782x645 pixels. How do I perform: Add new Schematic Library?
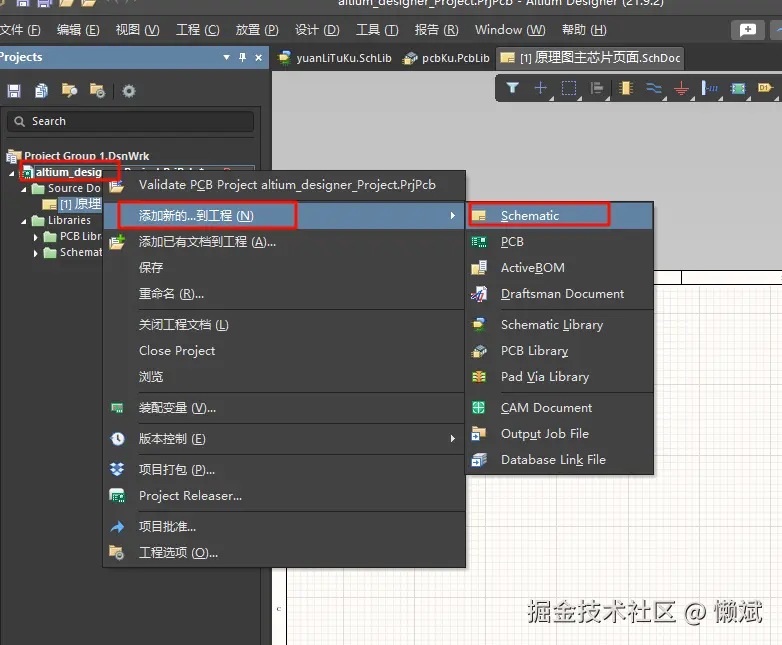[560, 325]
